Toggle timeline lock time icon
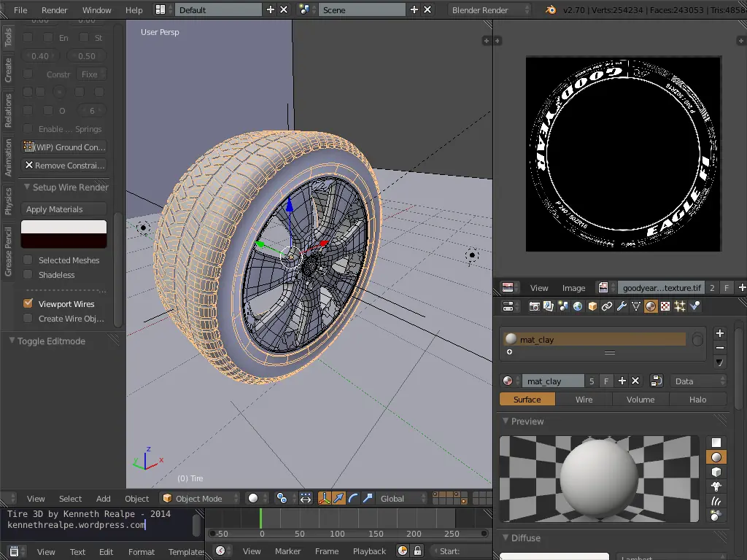 [417, 551]
